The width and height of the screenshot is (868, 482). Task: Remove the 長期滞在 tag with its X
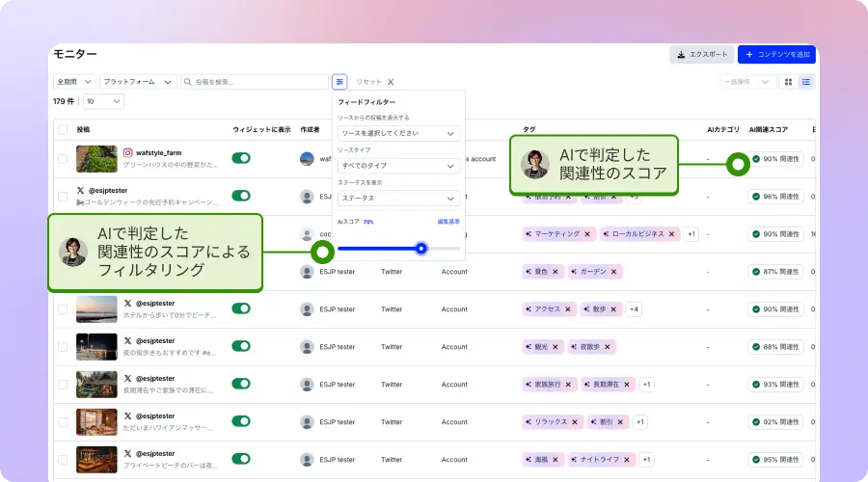[627, 385]
